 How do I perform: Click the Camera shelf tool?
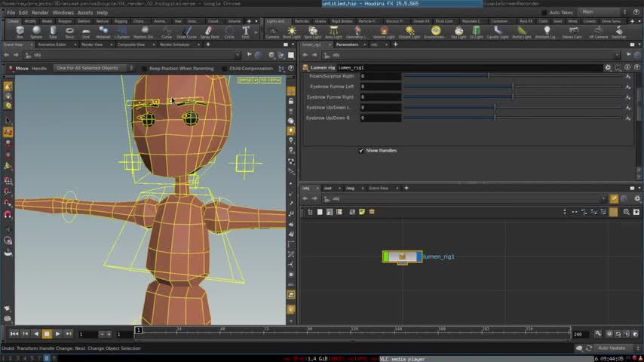click(272, 32)
